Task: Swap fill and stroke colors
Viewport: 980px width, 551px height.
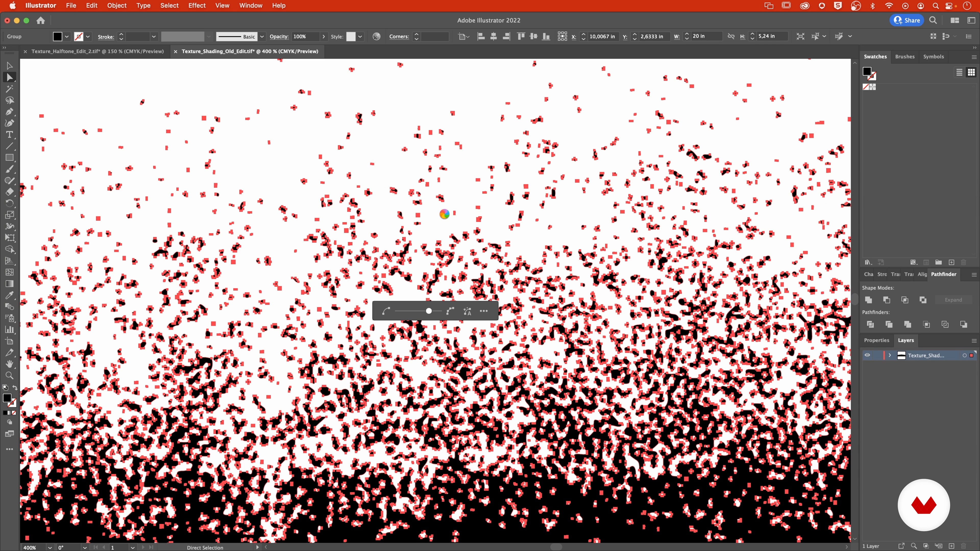Action: pos(15,388)
